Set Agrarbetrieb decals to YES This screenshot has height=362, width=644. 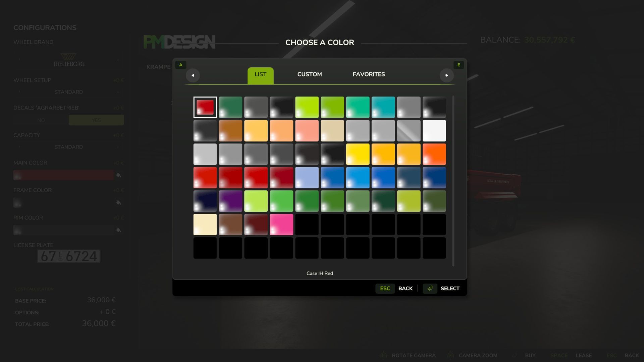[x=96, y=120]
